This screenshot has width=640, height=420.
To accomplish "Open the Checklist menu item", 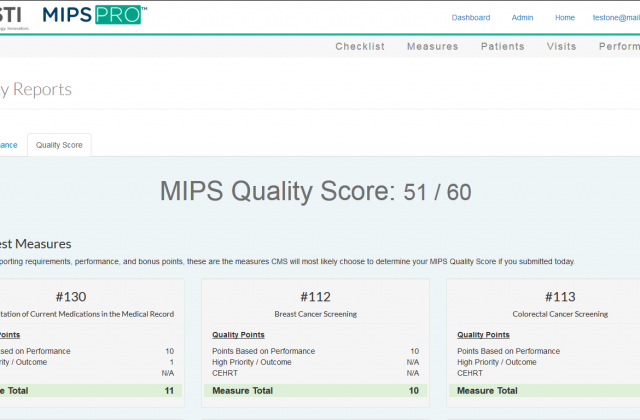I will (360, 47).
